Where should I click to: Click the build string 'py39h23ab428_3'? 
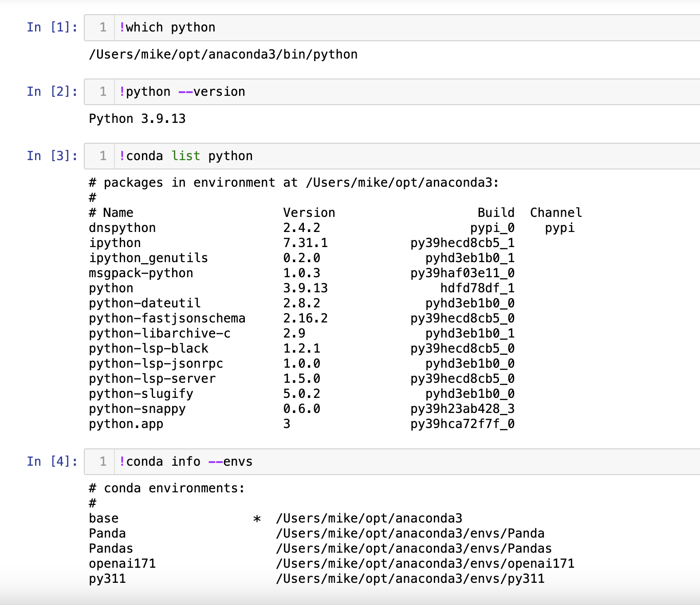point(463,409)
